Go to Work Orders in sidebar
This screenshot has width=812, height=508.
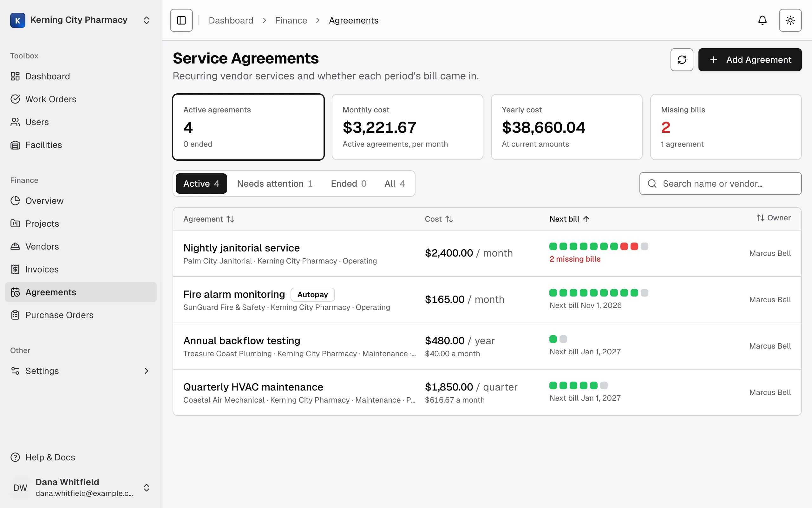coord(81,99)
